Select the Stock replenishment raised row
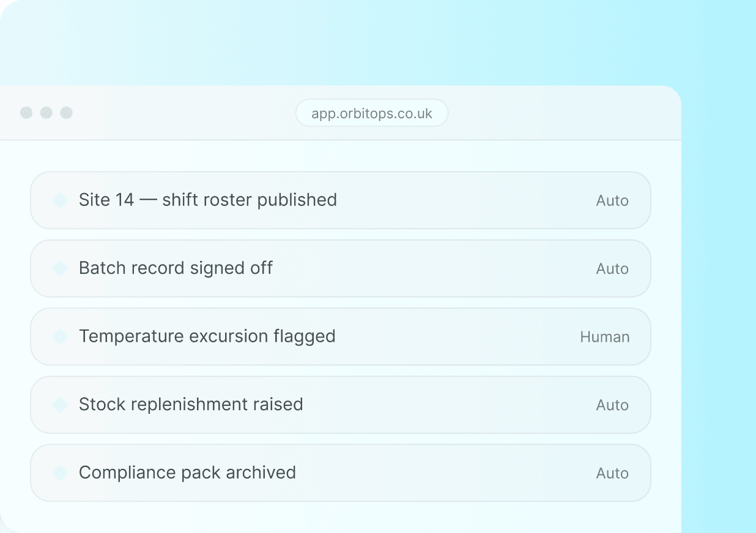Screen dimensions: 756x533 (x=341, y=405)
